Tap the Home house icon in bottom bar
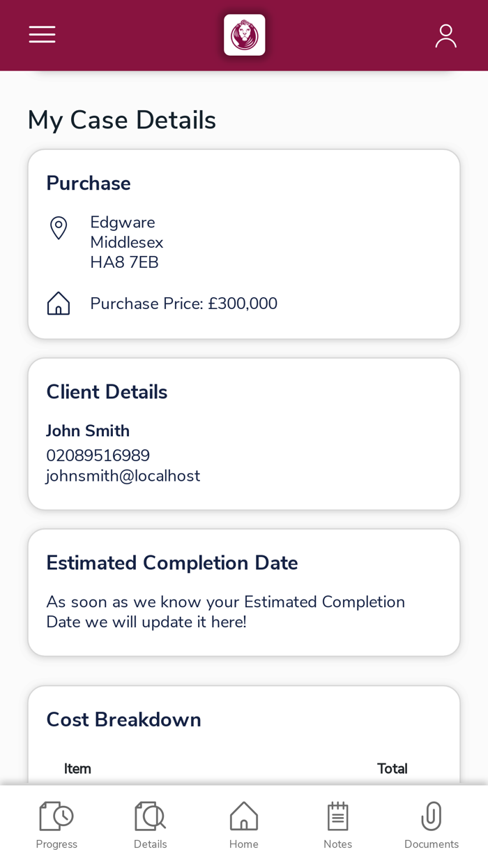 click(x=244, y=816)
